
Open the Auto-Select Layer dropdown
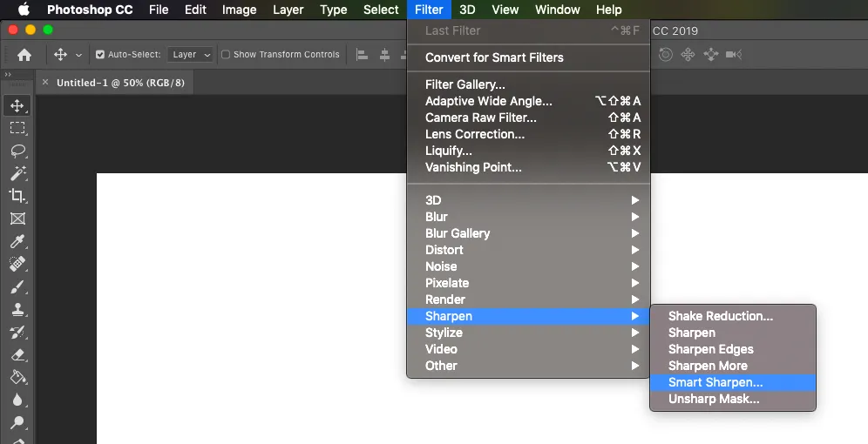pos(191,54)
